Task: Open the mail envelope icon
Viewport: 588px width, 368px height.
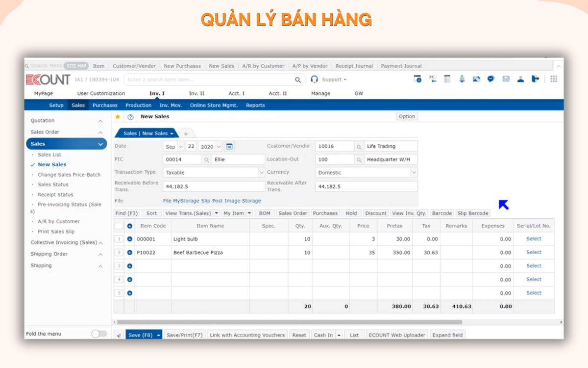Action: [506, 79]
